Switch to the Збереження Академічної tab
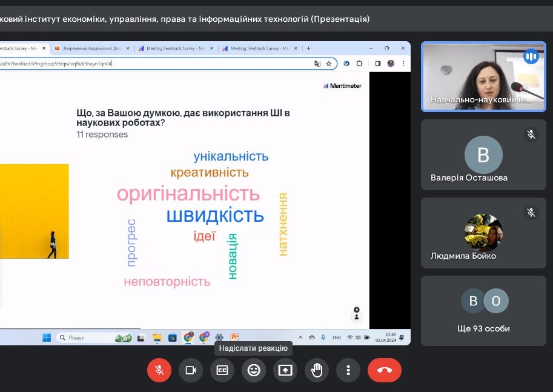 tap(91, 48)
